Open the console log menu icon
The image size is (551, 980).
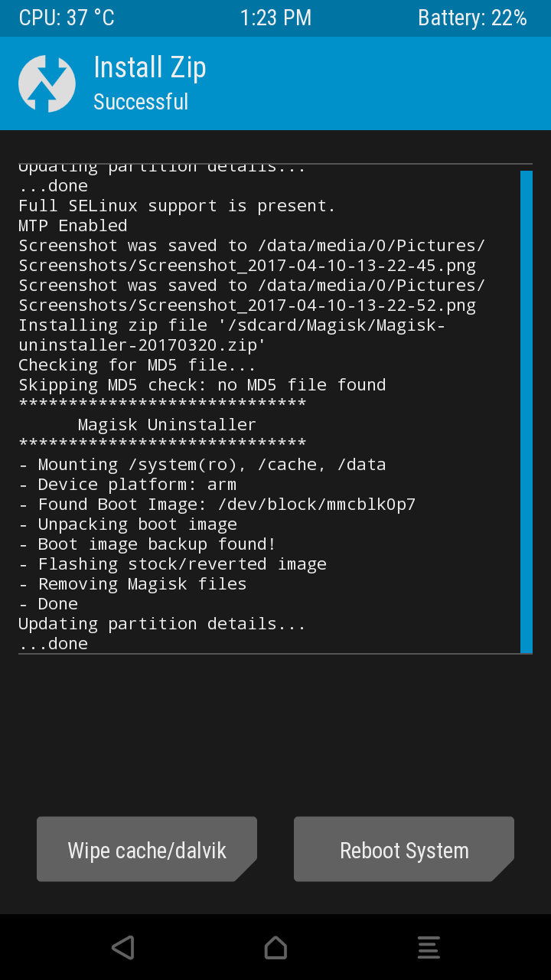pos(429,947)
